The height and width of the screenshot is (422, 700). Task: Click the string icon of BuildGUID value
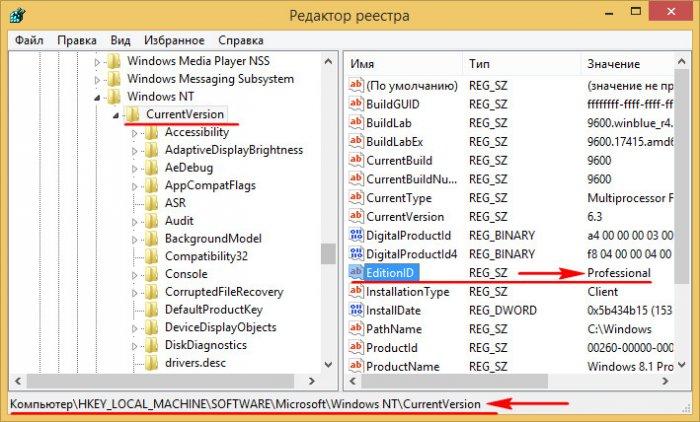click(356, 104)
